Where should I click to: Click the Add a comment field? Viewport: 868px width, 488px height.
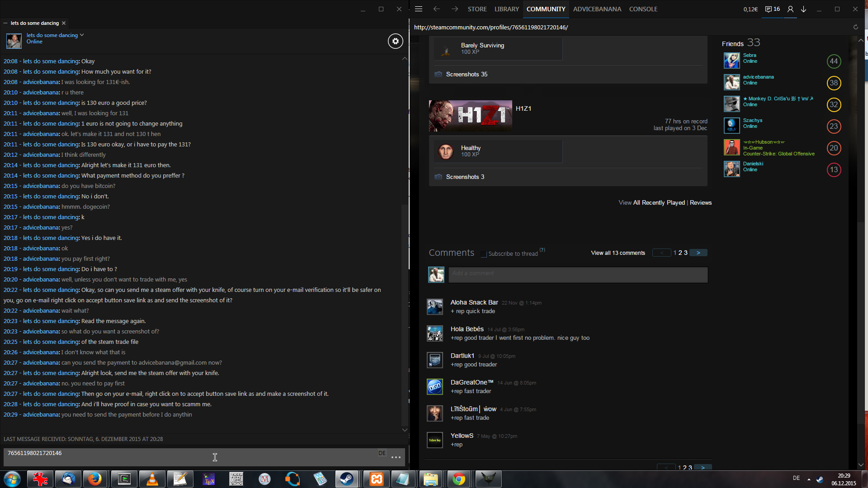[x=578, y=274]
